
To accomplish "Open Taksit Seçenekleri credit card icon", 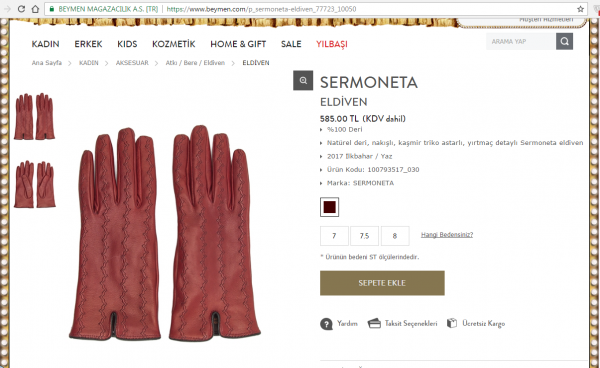I will (x=374, y=324).
